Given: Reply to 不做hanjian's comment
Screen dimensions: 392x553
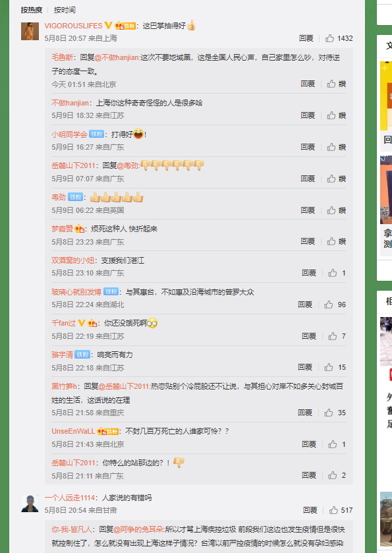Looking at the screenshot, I should point(308,115).
